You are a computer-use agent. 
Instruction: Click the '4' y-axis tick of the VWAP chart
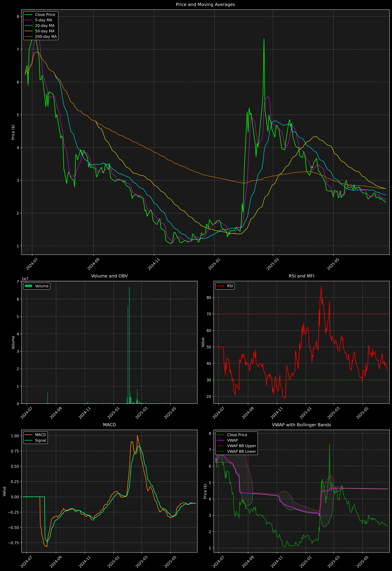[210, 499]
